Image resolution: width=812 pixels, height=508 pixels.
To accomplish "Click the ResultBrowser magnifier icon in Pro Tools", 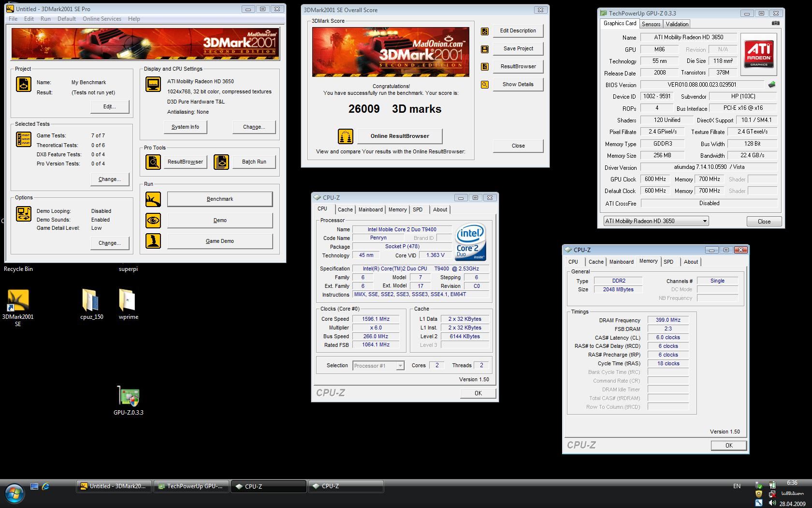I will coord(153,162).
